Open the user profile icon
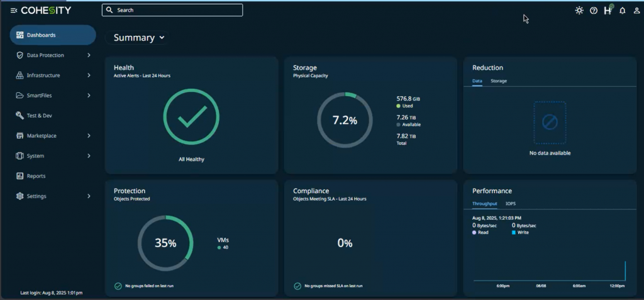 click(636, 11)
